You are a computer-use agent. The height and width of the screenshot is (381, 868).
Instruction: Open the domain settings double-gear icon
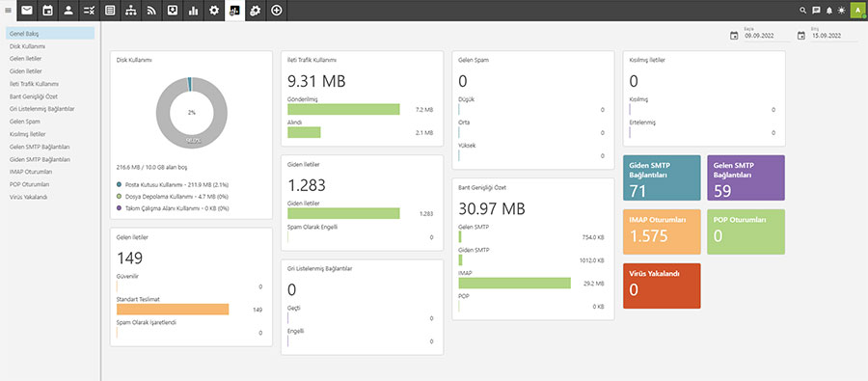pos(256,10)
